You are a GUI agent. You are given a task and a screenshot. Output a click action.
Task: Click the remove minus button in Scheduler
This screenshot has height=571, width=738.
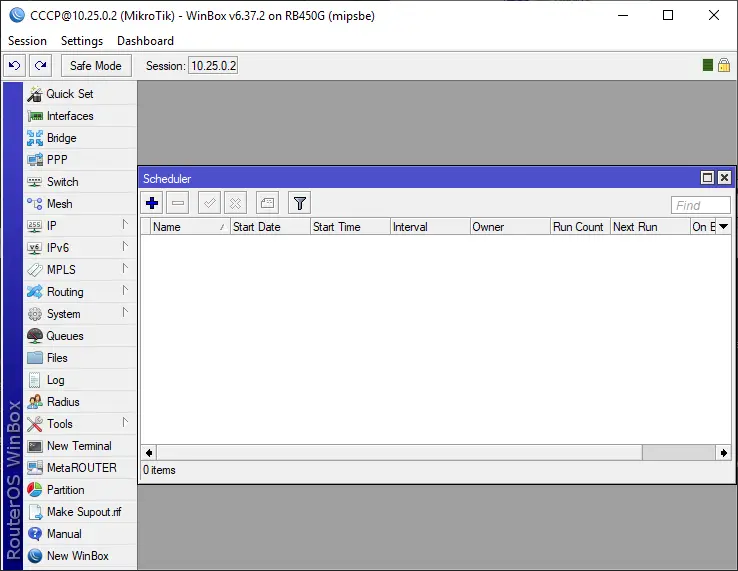[178, 203]
